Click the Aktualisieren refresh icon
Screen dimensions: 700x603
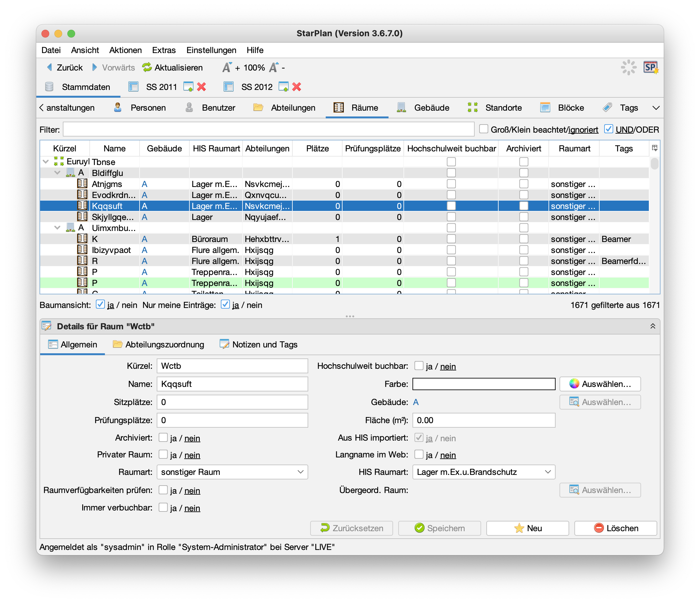coord(147,68)
